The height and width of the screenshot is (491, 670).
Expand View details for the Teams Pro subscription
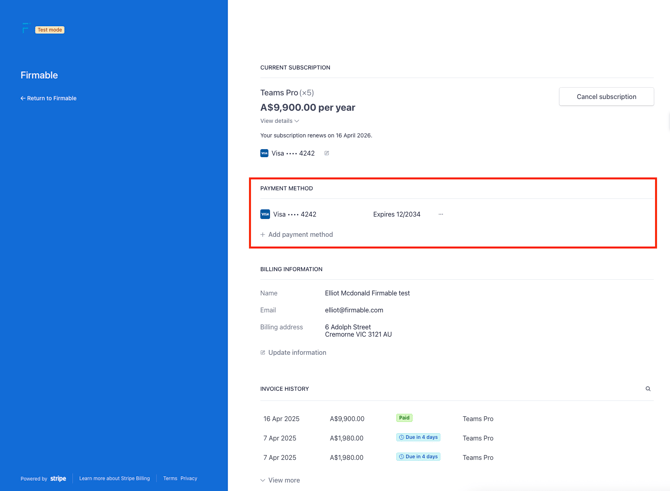(x=279, y=121)
